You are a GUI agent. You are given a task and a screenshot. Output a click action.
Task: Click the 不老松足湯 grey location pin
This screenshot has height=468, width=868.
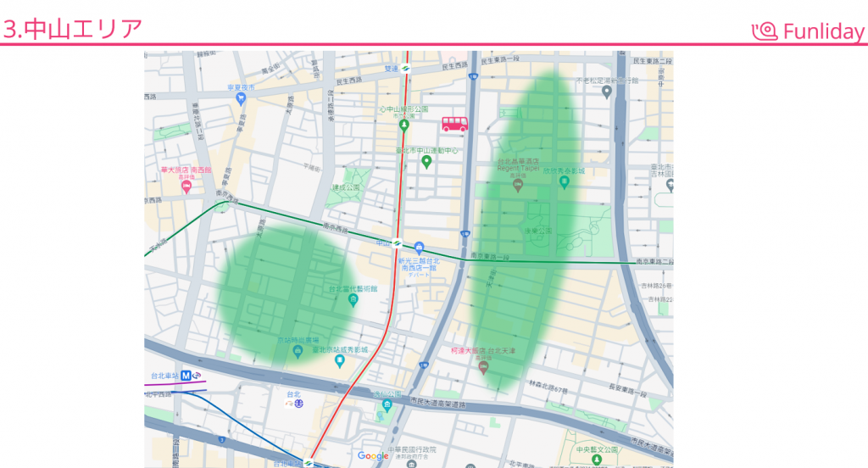pos(607,92)
